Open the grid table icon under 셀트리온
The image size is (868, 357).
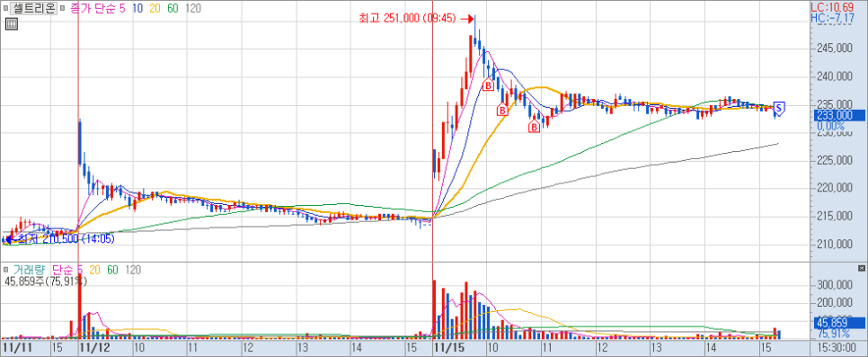coord(11,24)
